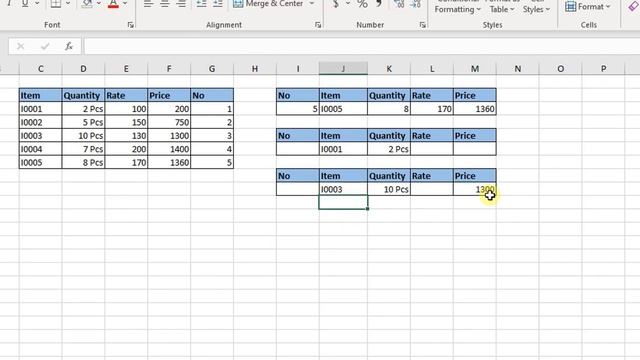Align text to the left

148,4
